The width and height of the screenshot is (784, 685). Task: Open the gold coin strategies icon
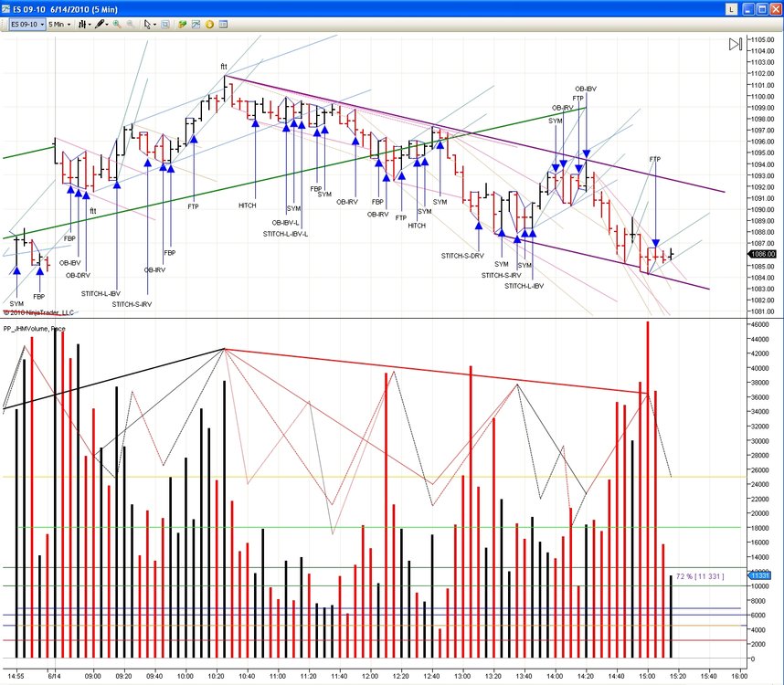[x=209, y=24]
